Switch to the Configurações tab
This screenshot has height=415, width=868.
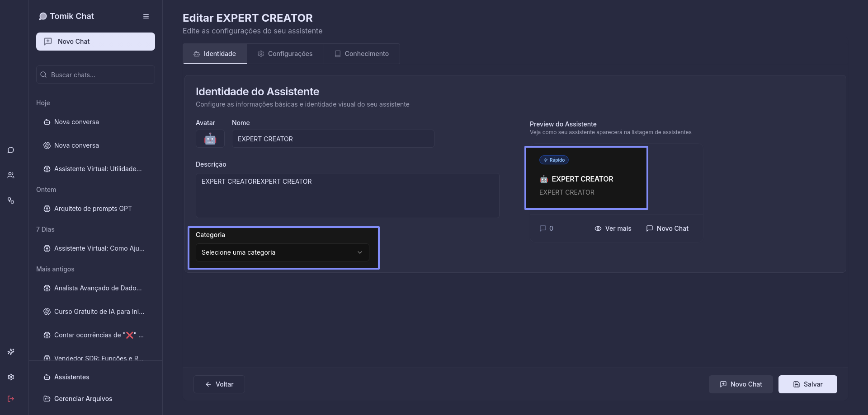coord(285,54)
